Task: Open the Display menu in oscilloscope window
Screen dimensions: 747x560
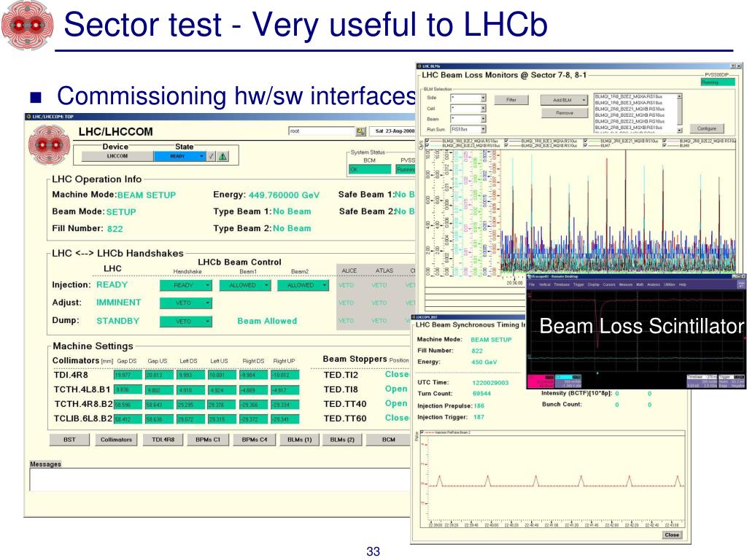Action: [594, 284]
